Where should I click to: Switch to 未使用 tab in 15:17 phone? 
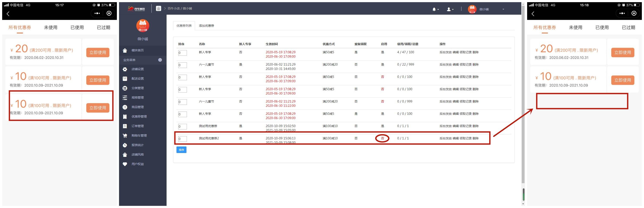click(51, 27)
